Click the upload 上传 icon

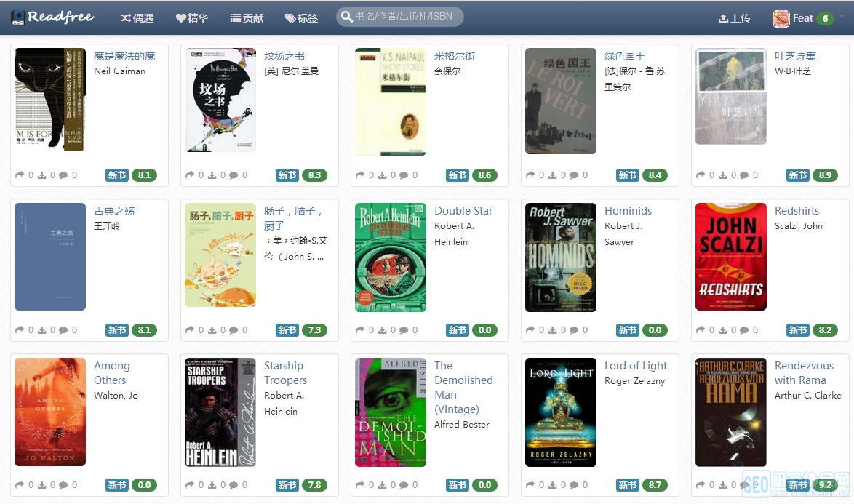[723, 18]
